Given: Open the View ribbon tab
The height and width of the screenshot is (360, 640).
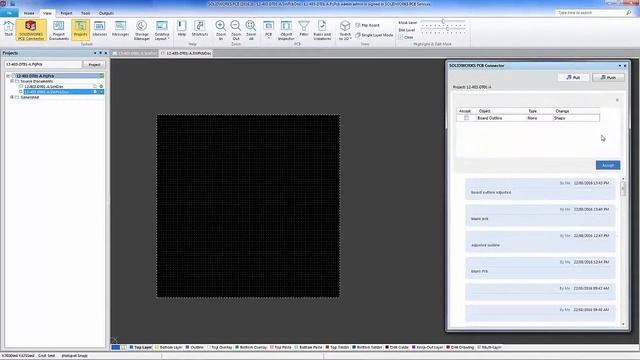Looking at the screenshot, I should point(47,13).
